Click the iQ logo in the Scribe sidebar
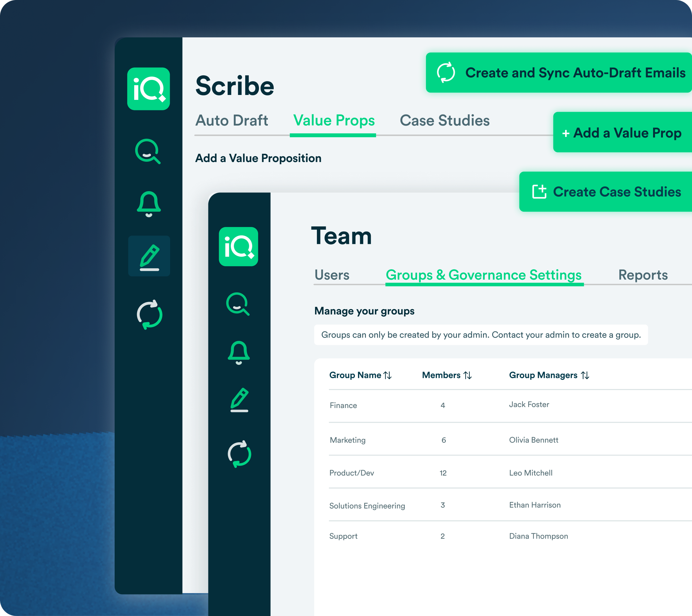 point(148,89)
